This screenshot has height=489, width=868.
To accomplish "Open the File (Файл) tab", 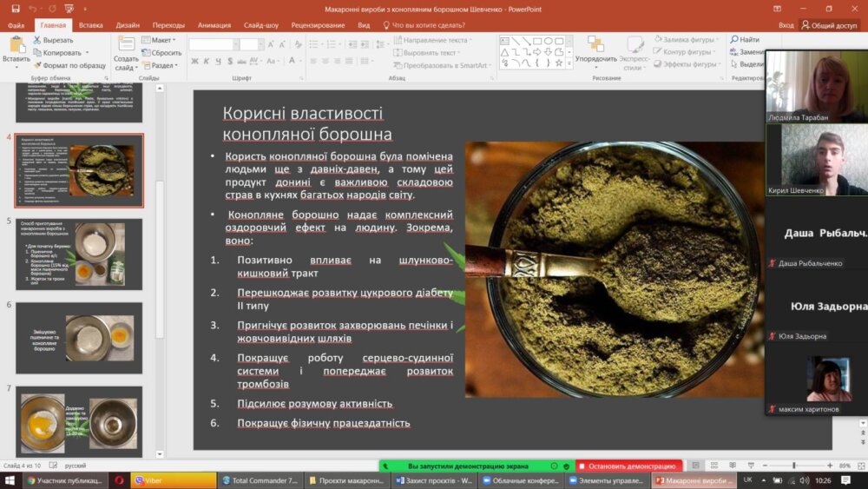I will [x=16, y=25].
